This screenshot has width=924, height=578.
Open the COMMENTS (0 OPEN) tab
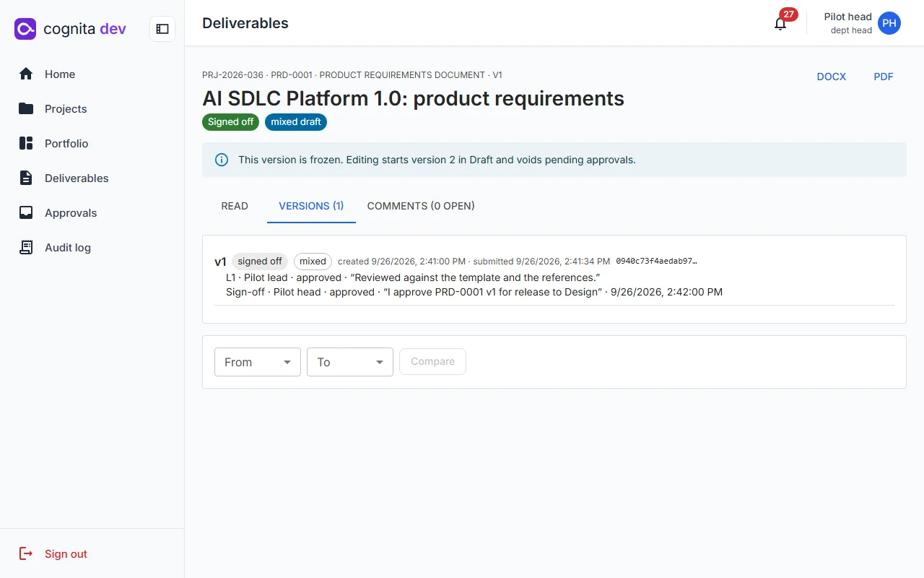pyautogui.click(x=421, y=206)
